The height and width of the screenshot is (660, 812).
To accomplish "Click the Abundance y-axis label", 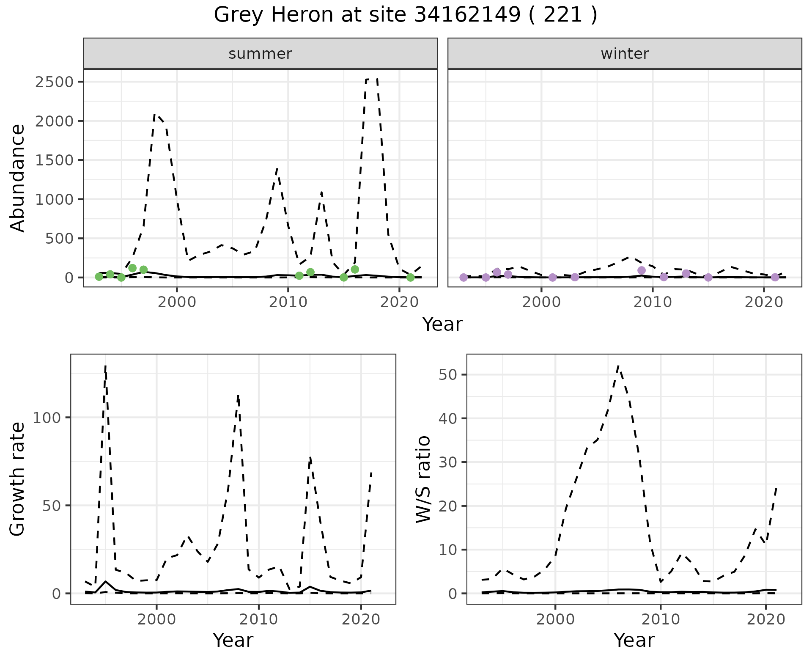I will (18, 178).
